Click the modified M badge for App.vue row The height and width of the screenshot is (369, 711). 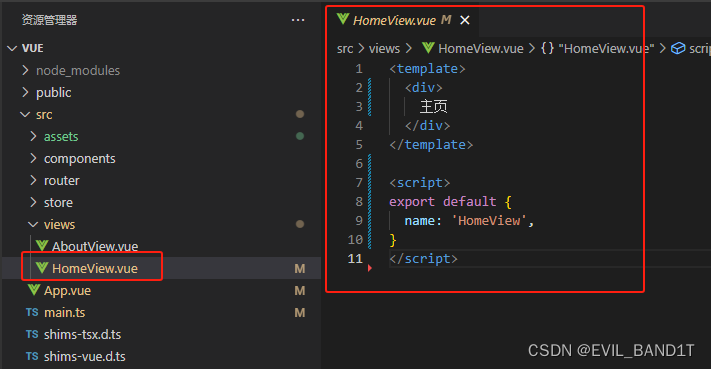[300, 291]
